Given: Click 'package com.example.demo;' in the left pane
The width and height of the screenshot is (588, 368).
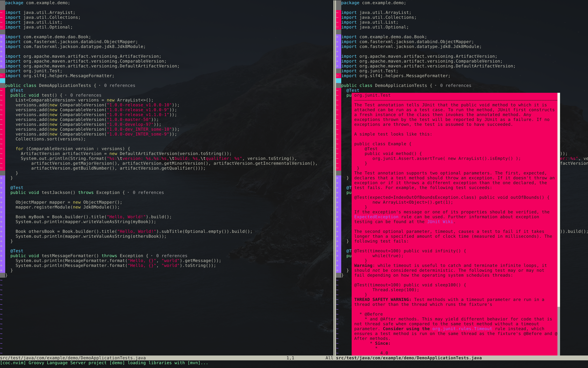Looking at the screenshot, I should pos(38,3).
